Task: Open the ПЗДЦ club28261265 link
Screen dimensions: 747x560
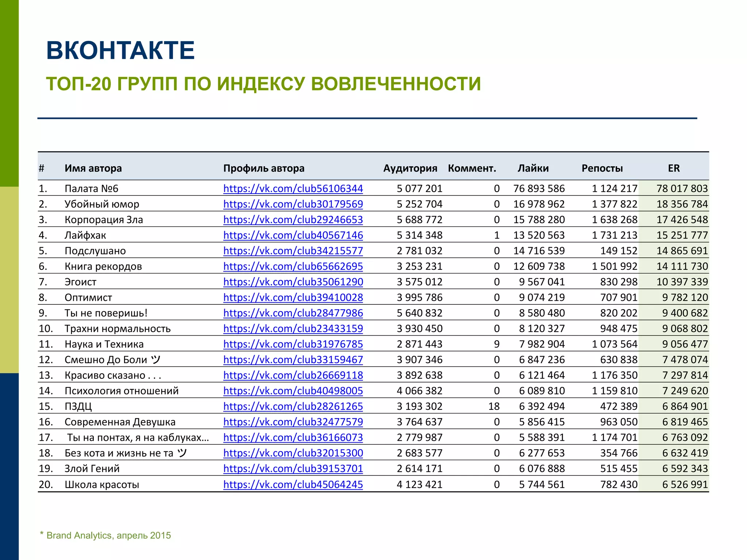Action: 293,407
